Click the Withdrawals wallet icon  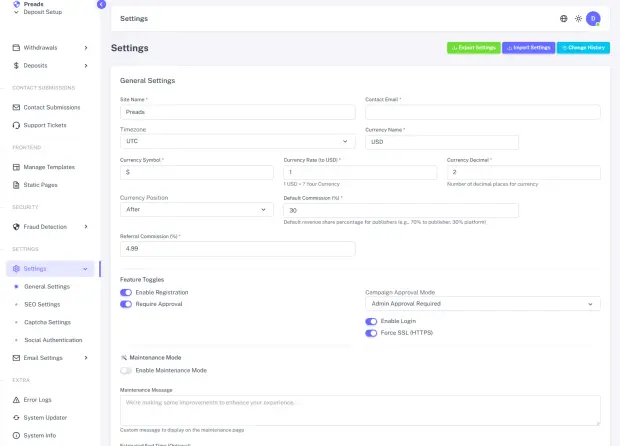16,47
